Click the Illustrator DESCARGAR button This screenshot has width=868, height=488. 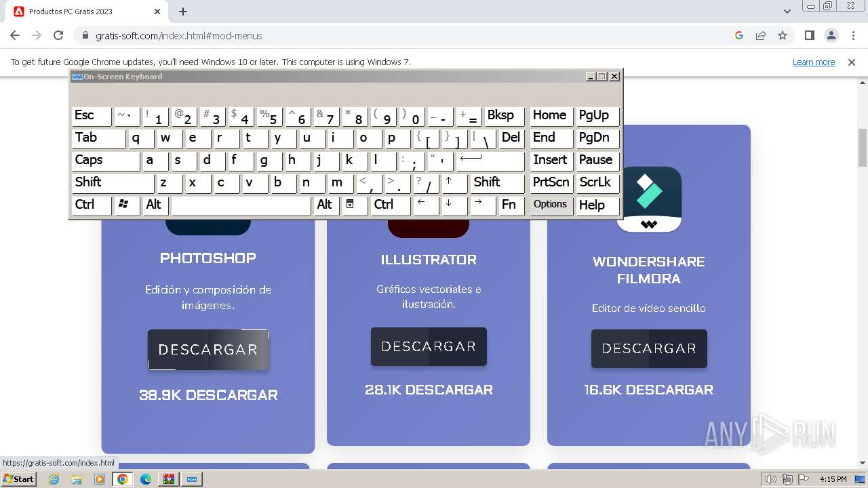tap(429, 346)
